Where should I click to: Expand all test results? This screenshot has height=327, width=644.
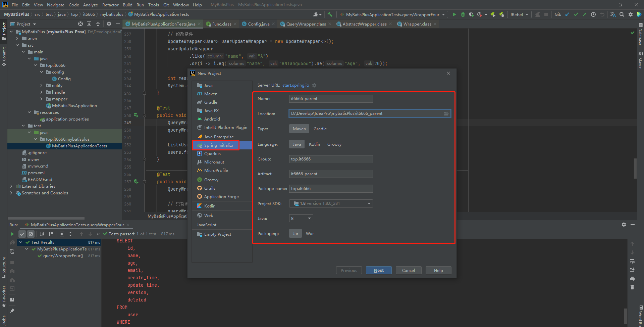tap(62, 234)
